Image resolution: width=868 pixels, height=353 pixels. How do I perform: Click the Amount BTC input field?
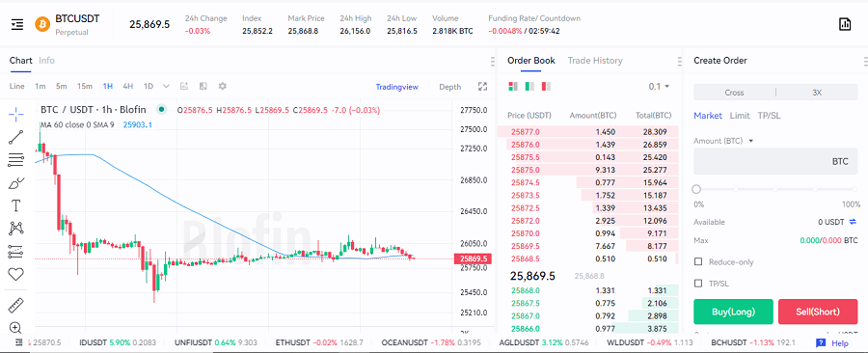[775, 162]
